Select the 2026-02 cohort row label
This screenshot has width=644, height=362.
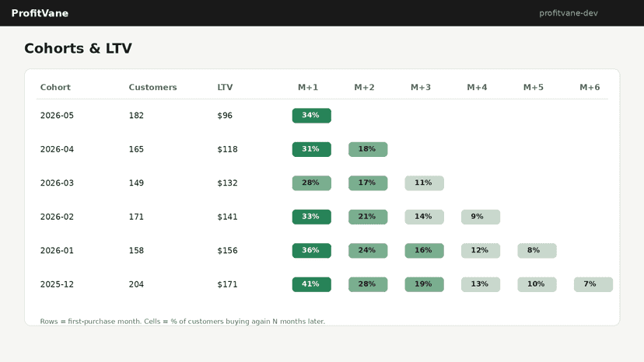(x=57, y=217)
